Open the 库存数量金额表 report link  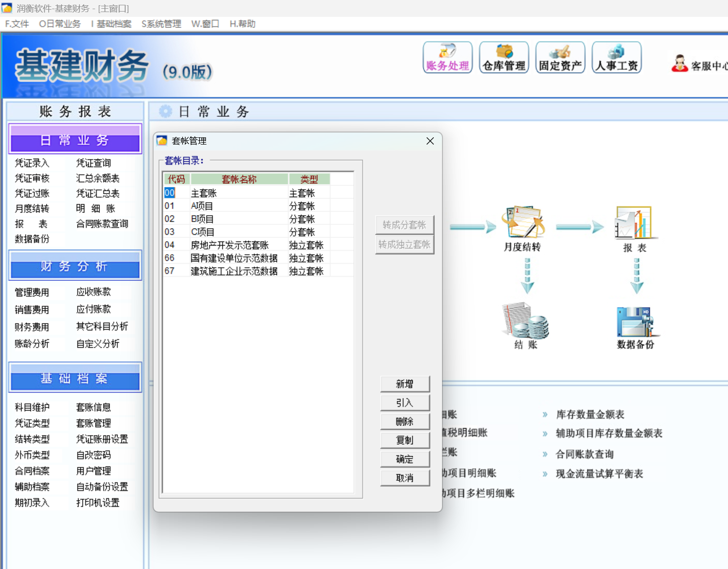click(590, 414)
